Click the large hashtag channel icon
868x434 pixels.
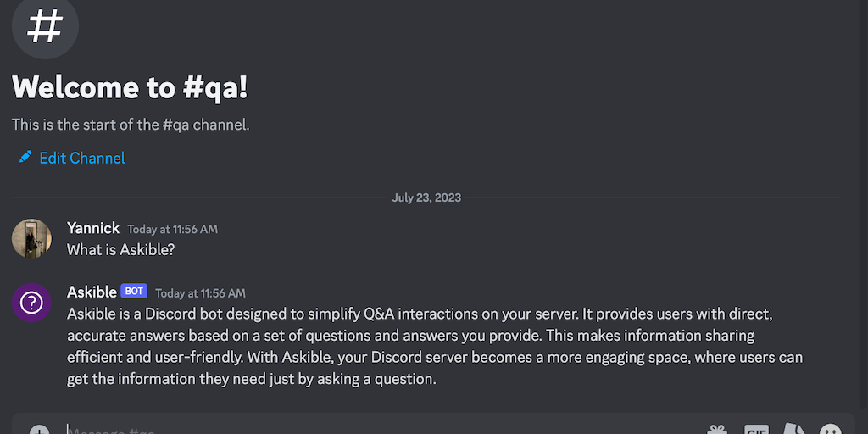tap(45, 26)
